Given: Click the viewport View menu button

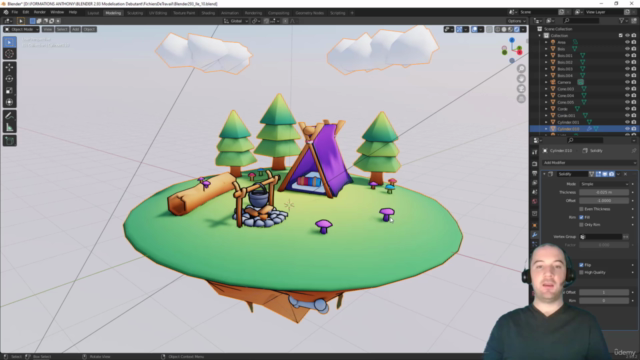Looking at the screenshot, I should [48, 29].
